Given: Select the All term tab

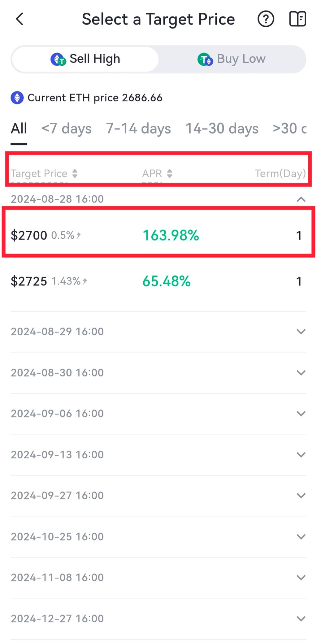Looking at the screenshot, I should 19,128.
